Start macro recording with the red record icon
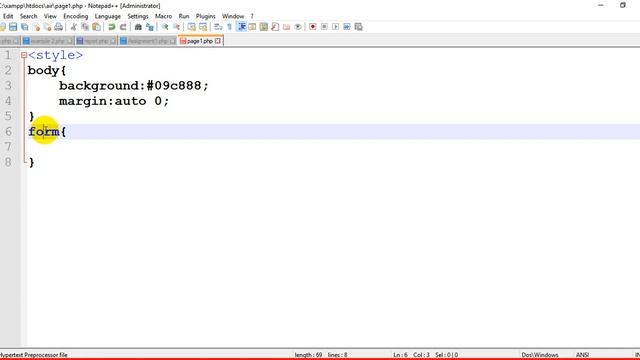640x360 pixels. [x=313, y=27]
